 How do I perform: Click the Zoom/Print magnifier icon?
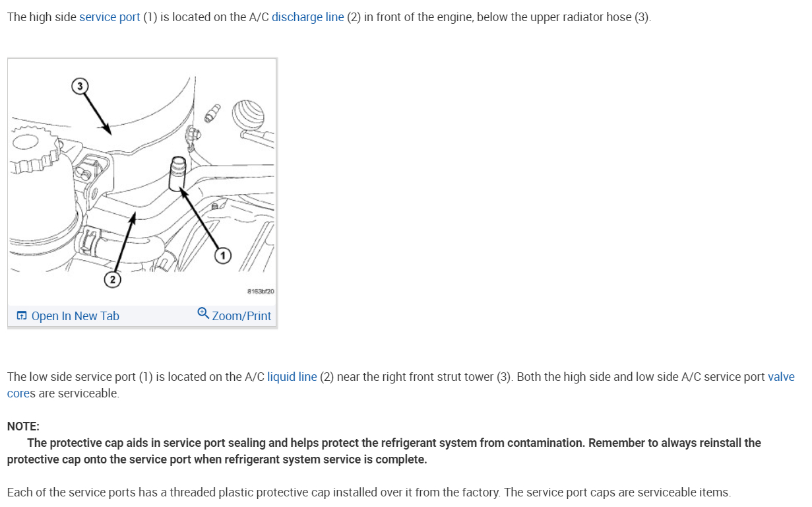click(x=203, y=314)
